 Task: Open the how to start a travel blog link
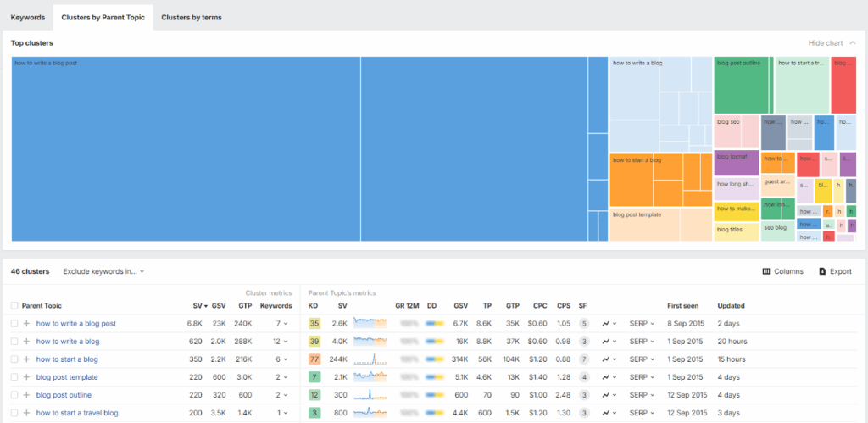tap(77, 413)
